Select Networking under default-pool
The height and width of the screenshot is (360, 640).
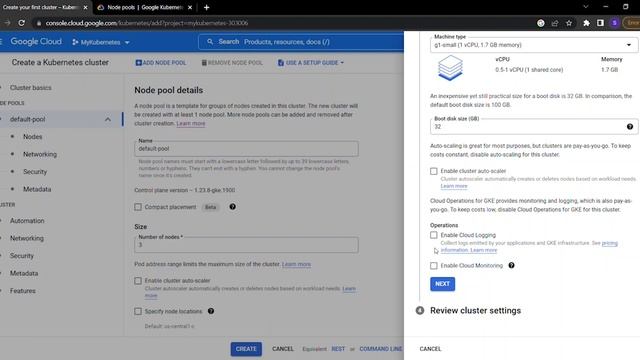point(40,154)
